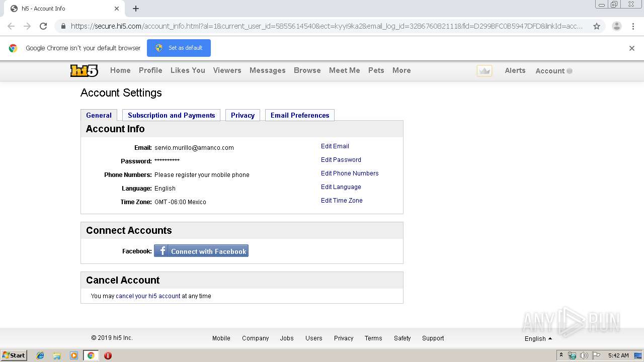Open the VIP crown icon

[x=485, y=71]
